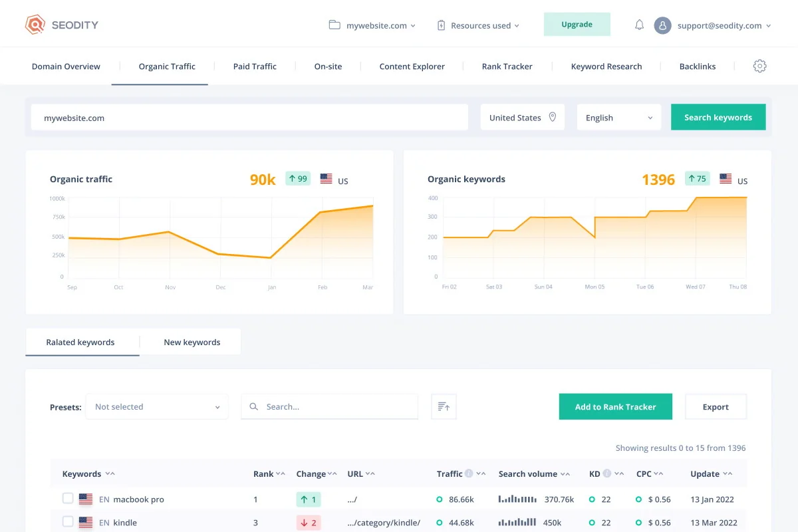Sort by the Search volume column
Viewport: 798px width, 532px height.
(534, 474)
